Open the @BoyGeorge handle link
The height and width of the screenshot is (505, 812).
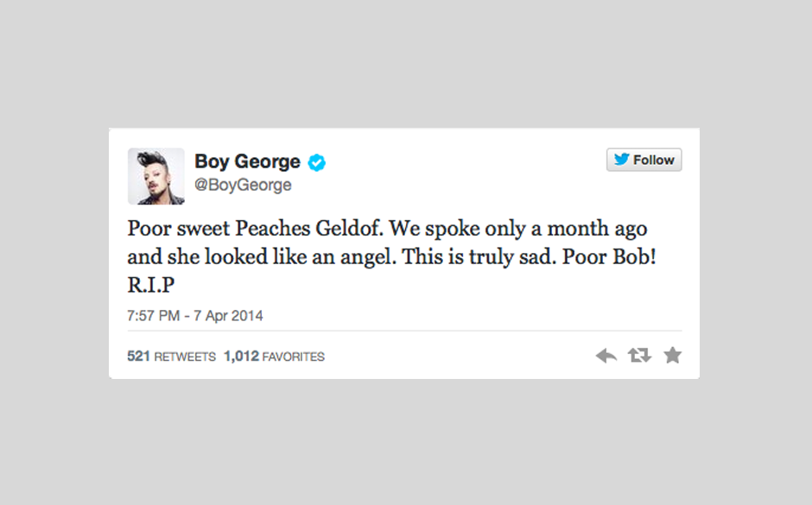[x=243, y=185]
